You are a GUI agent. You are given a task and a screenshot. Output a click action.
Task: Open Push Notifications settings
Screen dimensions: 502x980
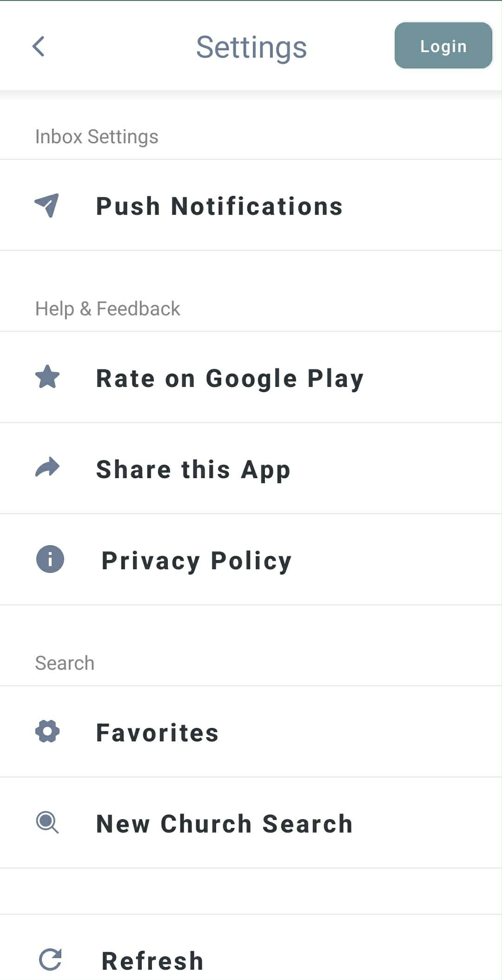219,206
